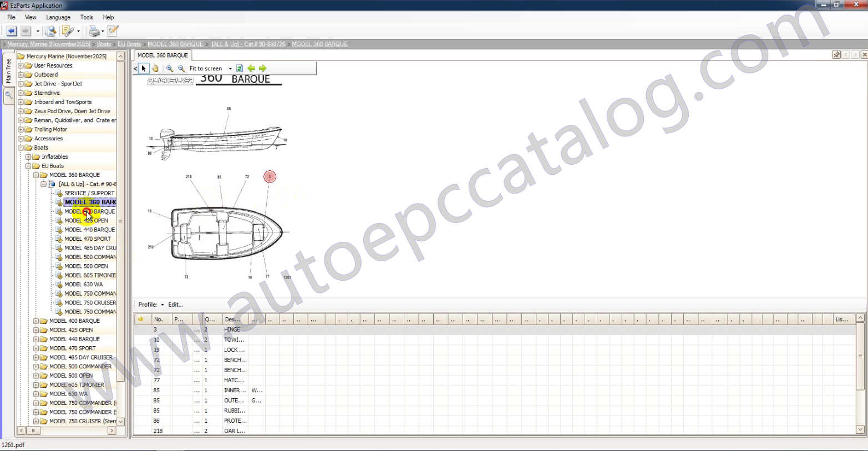Click the red callout 3 on diagram
The width and height of the screenshot is (868, 451).
(270, 177)
